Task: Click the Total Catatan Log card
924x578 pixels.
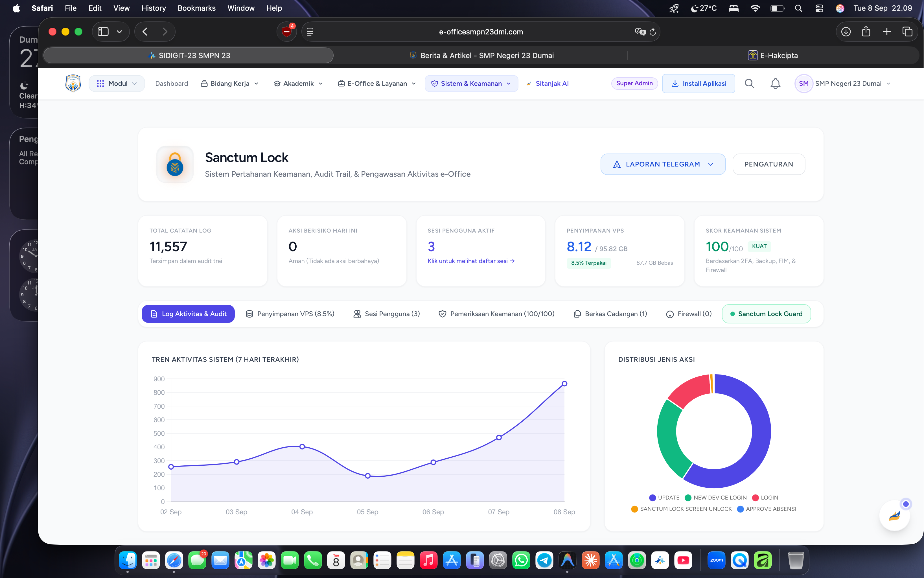Action: [203, 251]
